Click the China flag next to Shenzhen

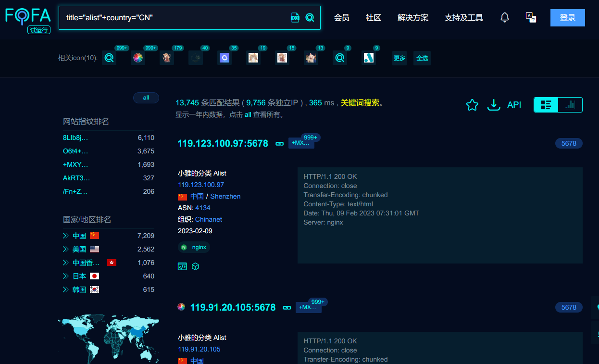[x=182, y=197]
